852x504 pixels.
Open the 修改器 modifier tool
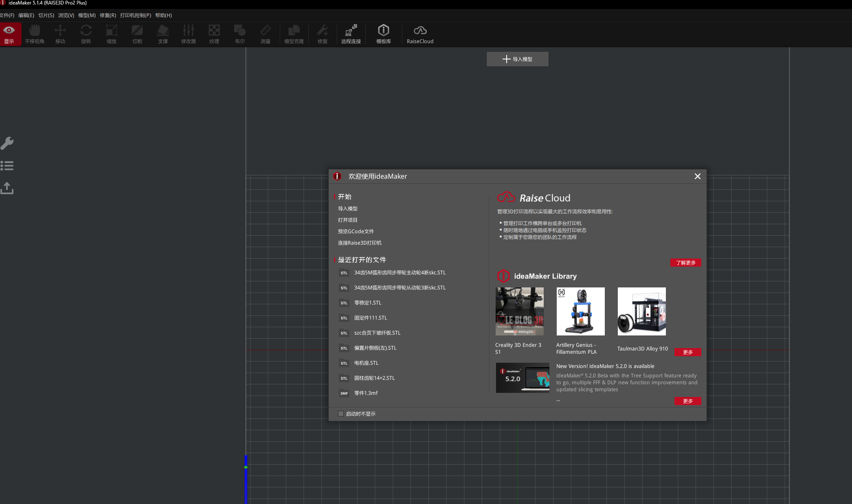click(189, 34)
